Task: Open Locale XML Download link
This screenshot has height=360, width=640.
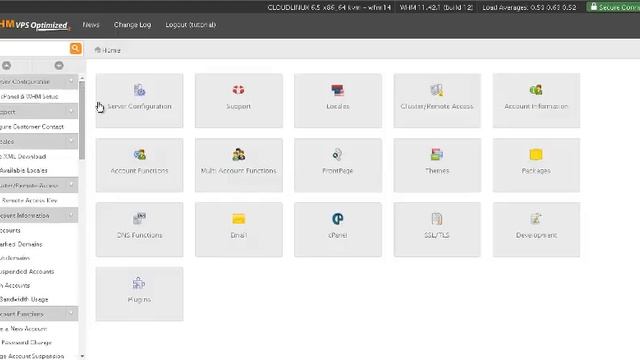Action: coord(23,156)
